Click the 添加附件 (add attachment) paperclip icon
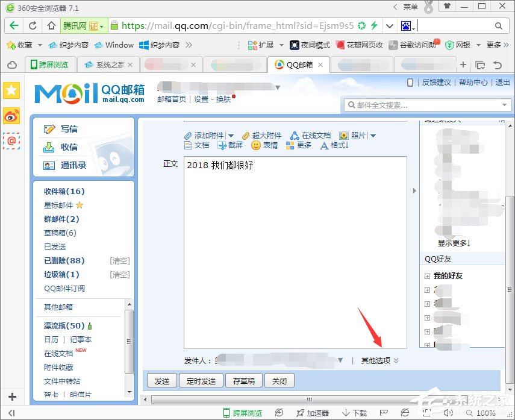Viewport: 515px width, 420px height. [187, 136]
